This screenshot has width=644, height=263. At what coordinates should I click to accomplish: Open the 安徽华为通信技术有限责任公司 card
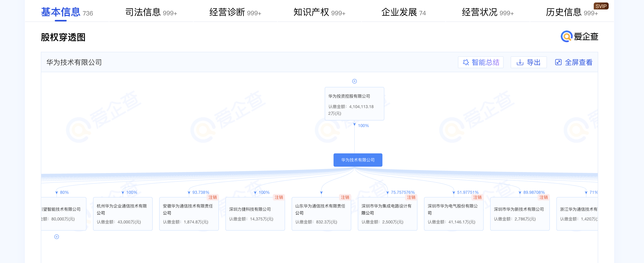[x=189, y=214]
